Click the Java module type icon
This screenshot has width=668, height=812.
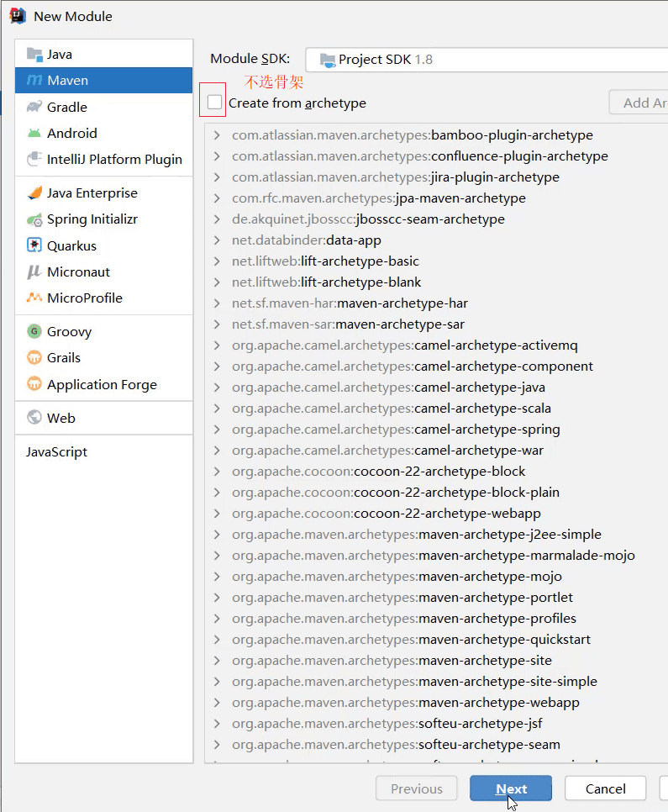click(x=34, y=55)
